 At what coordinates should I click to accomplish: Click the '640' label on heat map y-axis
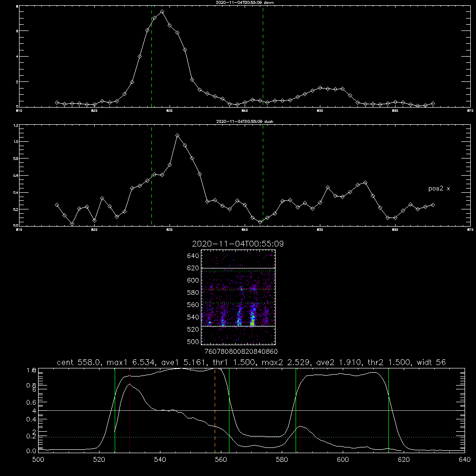pyautogui.click(x=193, y=256)
